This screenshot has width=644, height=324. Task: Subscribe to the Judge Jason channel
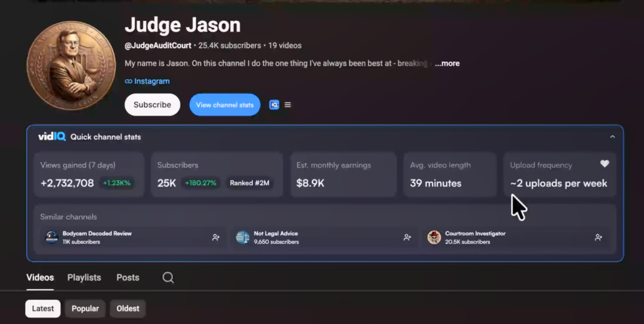(153, 105)
